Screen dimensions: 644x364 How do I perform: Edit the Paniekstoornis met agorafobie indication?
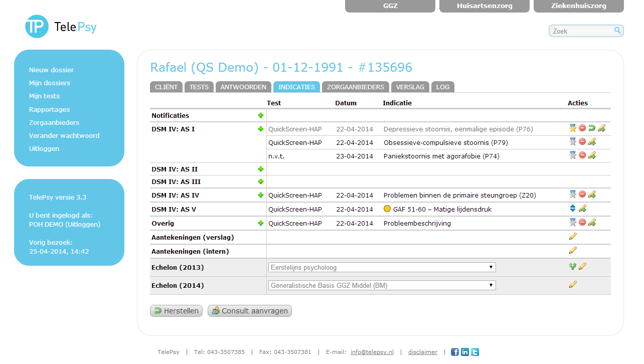(x=592, y=155)
